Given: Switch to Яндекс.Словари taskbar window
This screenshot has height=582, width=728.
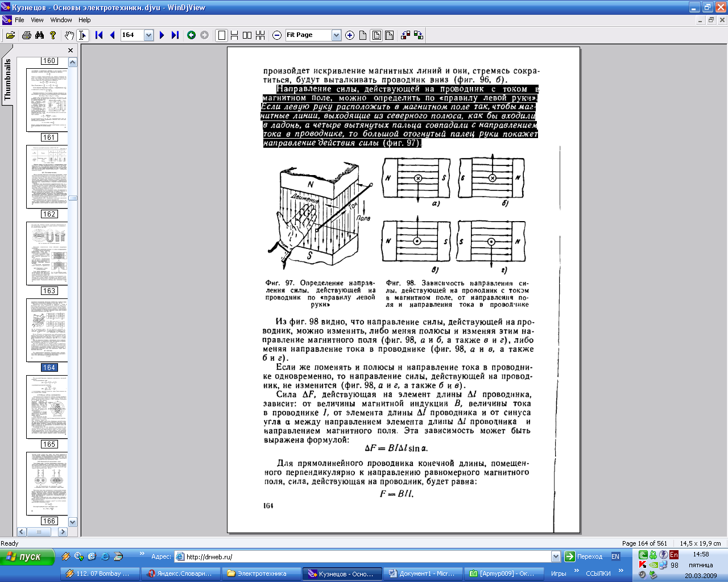Looking at the screenshot, I should [x=181, y=573].
